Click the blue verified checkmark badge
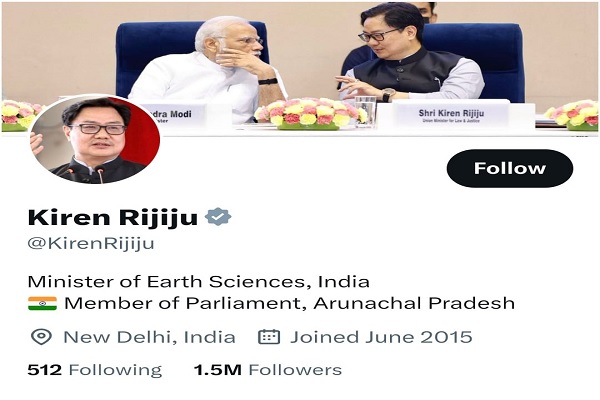This screenshot has height=400, width=600. (218, 217)
